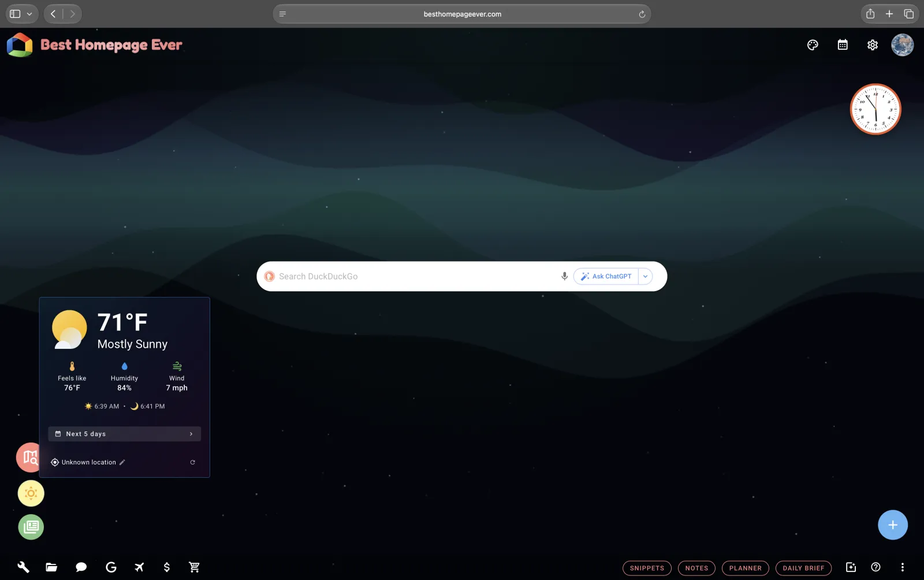
Task: Click the Best Homepage Ever logo
Action: (x=95, y=45)
